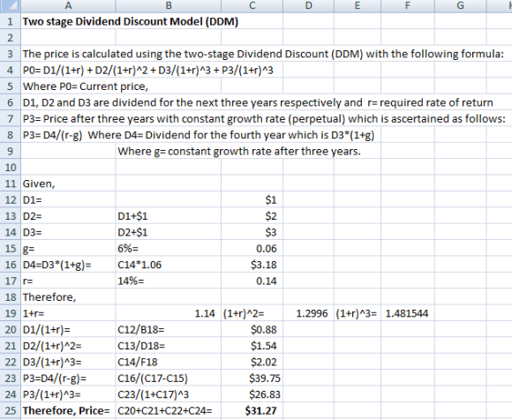The width and height of the screenshot is (512, 420).
Task: Select row 25 header
Action: click(11, 410)
